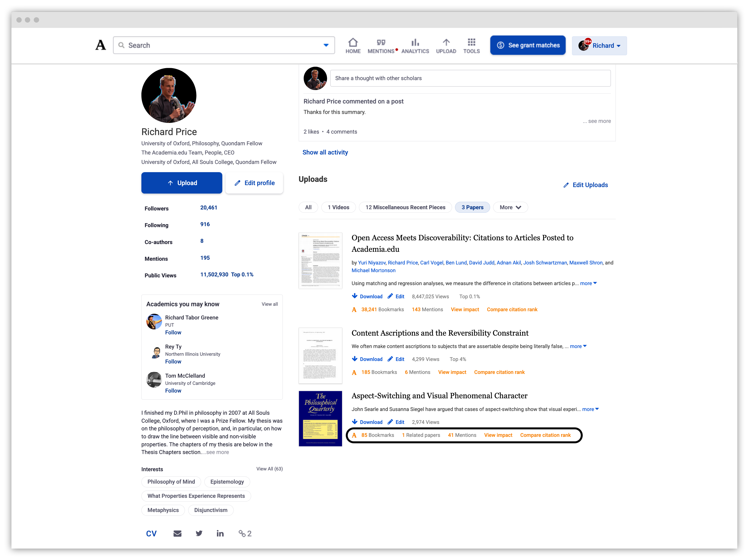Expand 'more' on Content Ascriptions abstract

click(578, 346)
